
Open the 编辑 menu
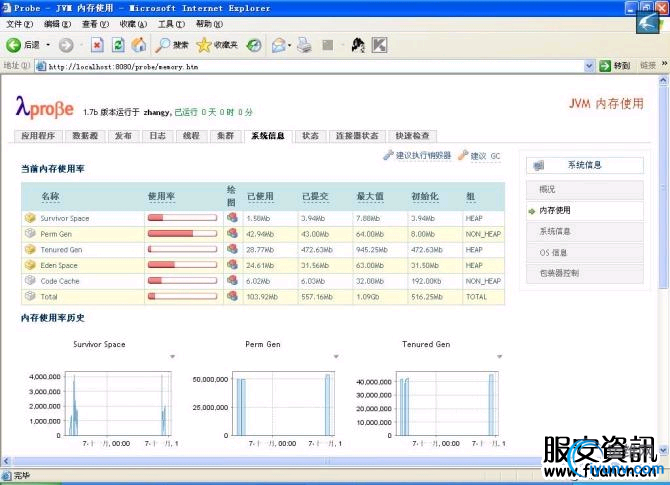click(x=57, y=24)
